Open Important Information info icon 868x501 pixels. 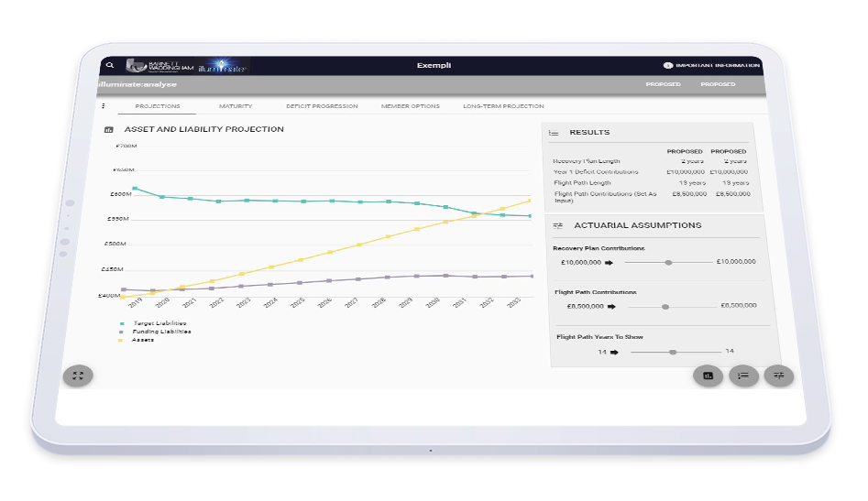pyautogui.click(x=667, y=65)
